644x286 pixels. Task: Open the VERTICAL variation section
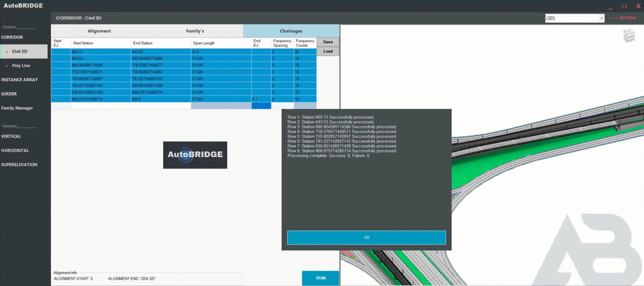11,136
